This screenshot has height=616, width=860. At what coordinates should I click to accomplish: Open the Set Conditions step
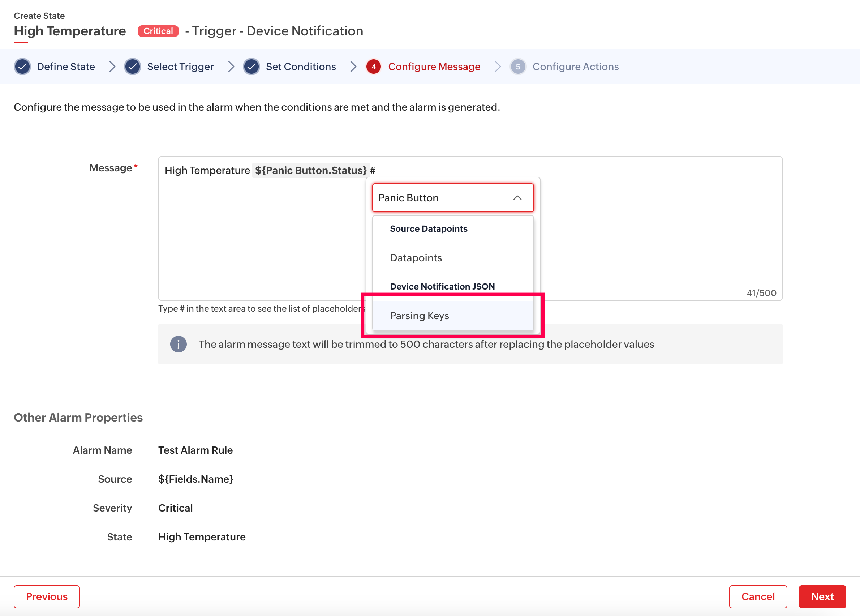(301, 67)
